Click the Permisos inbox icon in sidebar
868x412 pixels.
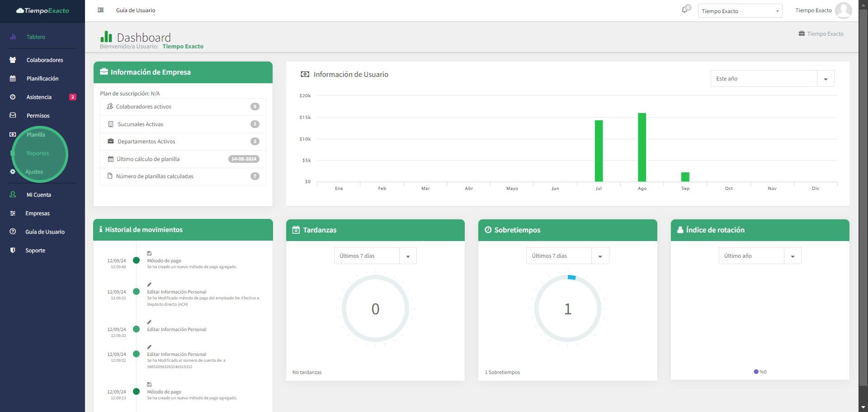[13, 115]
